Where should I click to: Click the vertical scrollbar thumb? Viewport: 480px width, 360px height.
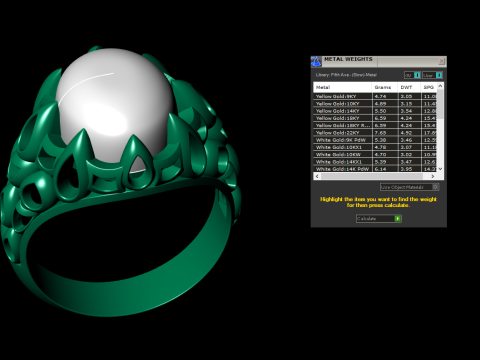pos(440,104)
